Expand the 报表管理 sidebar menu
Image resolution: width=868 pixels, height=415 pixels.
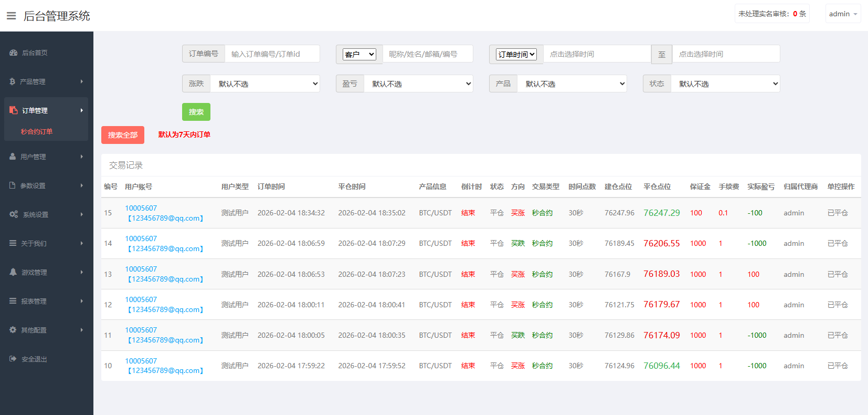pyautogui.click(x=46, y=301)
